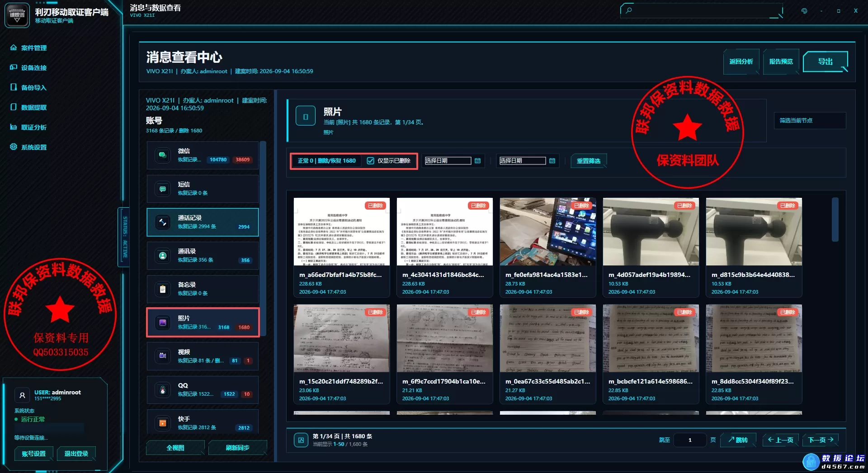Select the 快手 Kuaishou category icon
This screenshot has width=868, height=473.
(163, 423)
